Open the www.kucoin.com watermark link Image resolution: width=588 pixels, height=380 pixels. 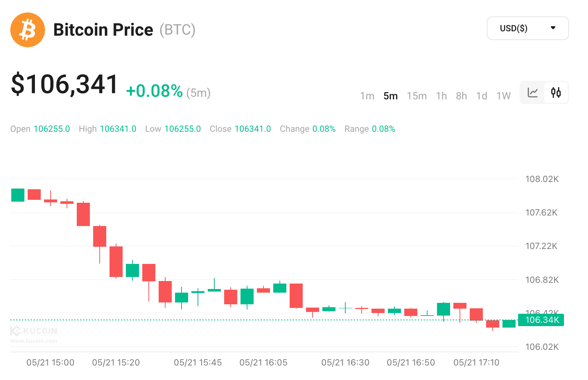point(34,341)
